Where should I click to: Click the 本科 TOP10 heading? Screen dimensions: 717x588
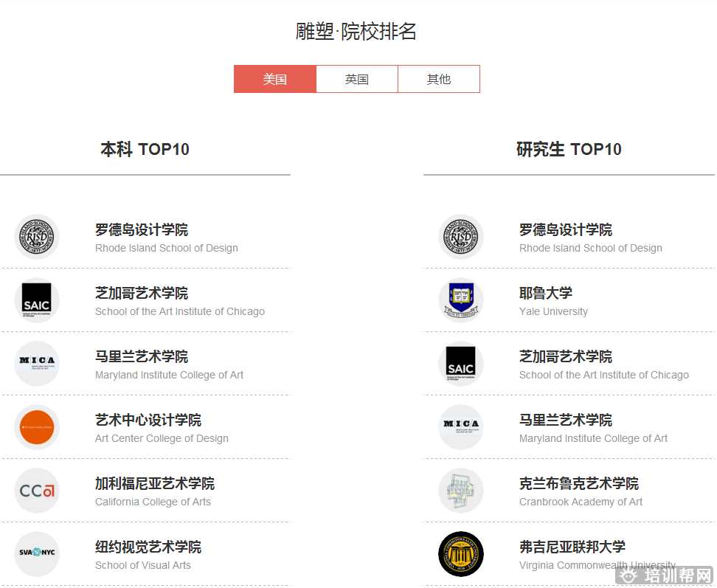pos(145,149)
